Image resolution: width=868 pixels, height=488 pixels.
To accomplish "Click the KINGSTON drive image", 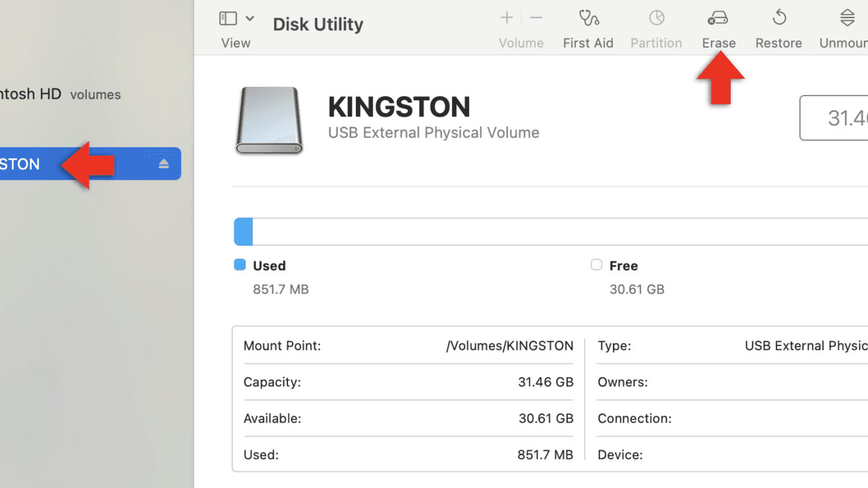I will click(269, 120).
